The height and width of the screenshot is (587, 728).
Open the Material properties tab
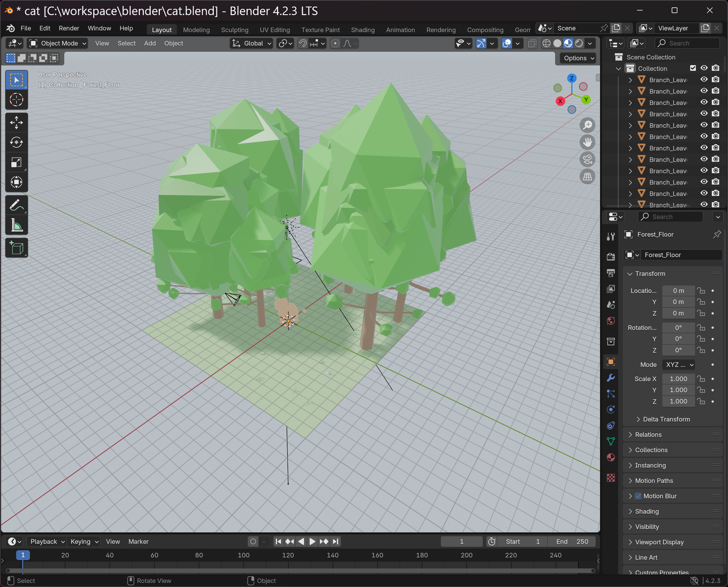(x=611, y=457)
